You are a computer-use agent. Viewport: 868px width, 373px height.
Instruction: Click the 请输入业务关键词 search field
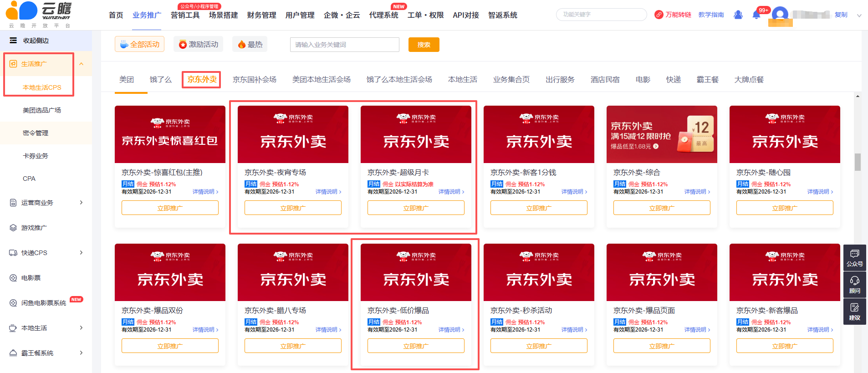pyautogui.click(x=345, y=45)
